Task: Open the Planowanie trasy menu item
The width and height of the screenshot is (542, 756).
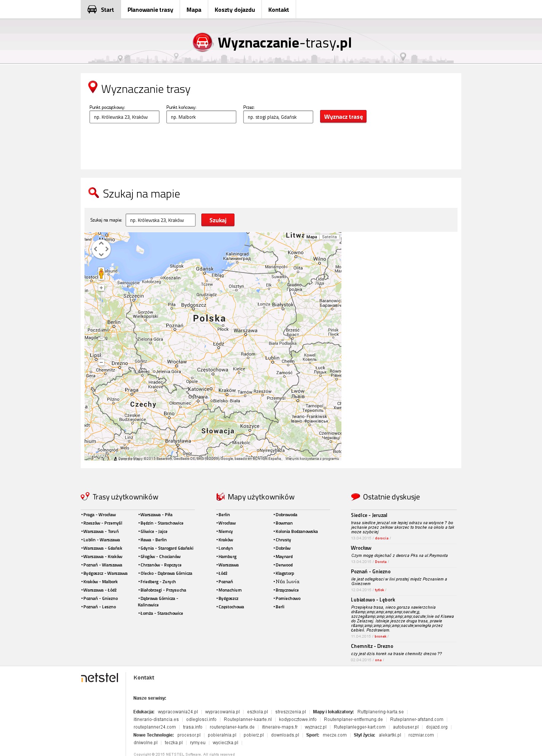Action: (150, 10)
